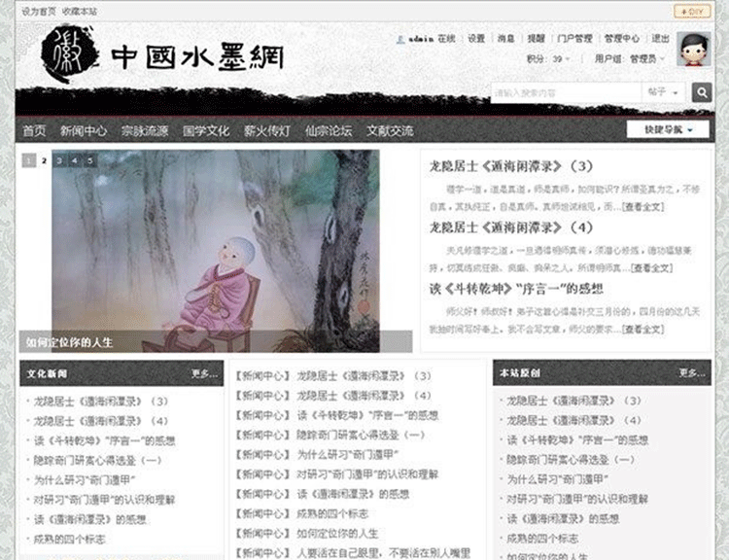Open 成熟的四个标志 in 本站原创 list

(x=542, y=539)
